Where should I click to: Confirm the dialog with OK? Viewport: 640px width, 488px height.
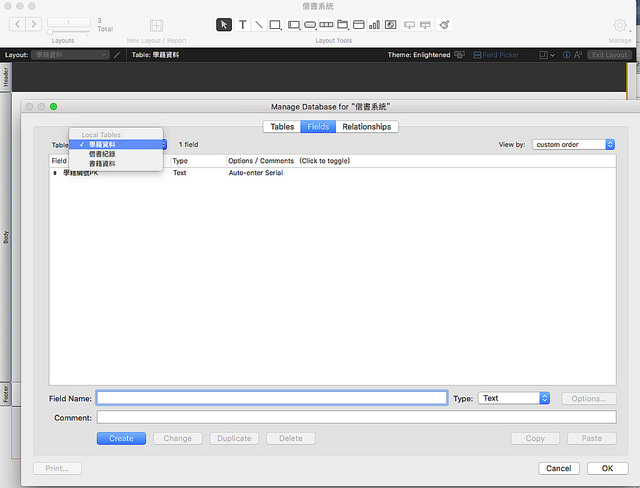click(607, 468)
